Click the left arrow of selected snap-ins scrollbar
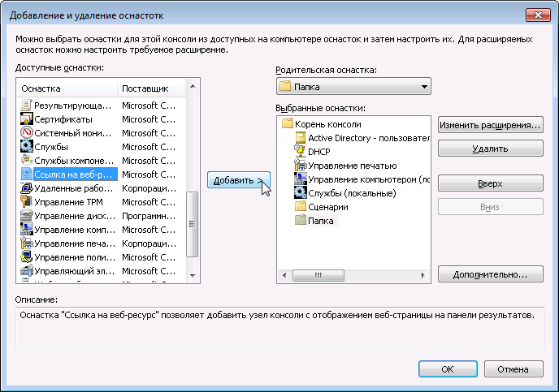This screenshot has height=392, width=559. point(284,275)
